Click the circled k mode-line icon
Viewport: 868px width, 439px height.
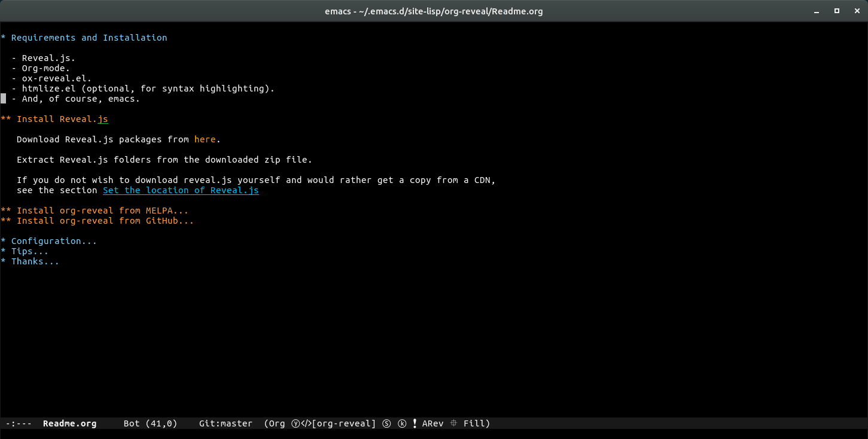pos(402,423)
